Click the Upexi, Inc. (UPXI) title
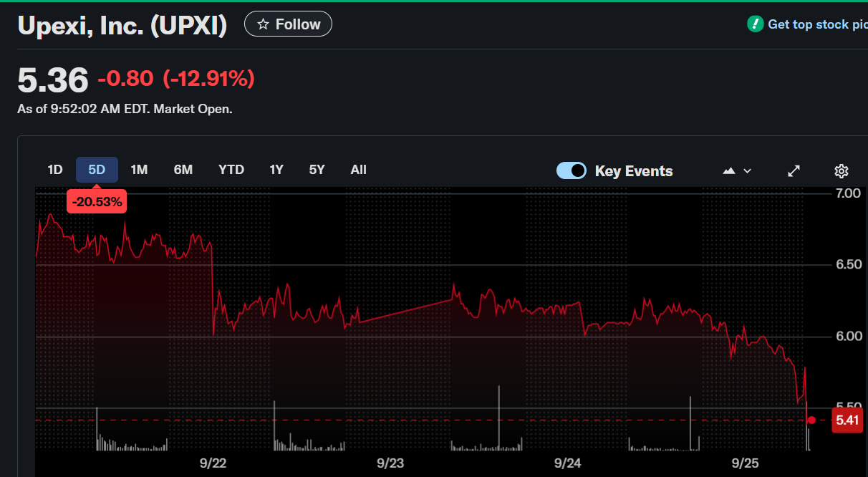The height and width of the screenshot is (477, 868). pos(122,25)
